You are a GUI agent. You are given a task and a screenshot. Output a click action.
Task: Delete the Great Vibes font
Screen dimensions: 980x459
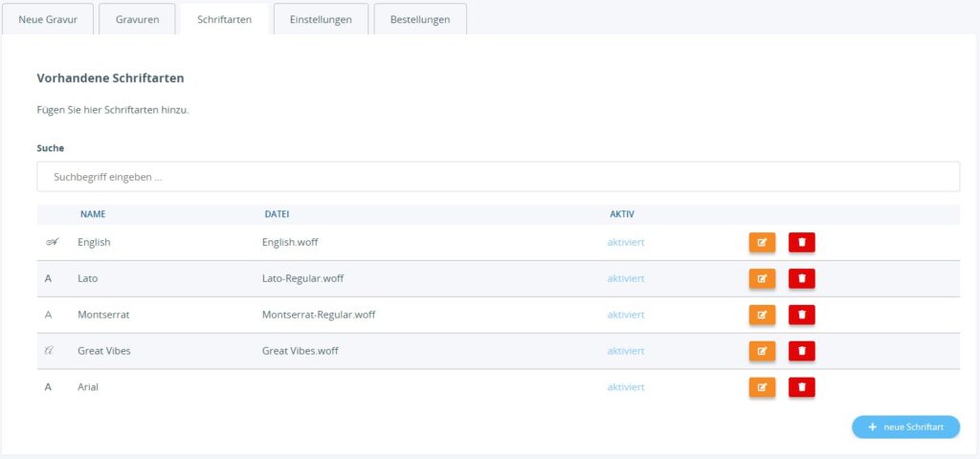[801, 351]
